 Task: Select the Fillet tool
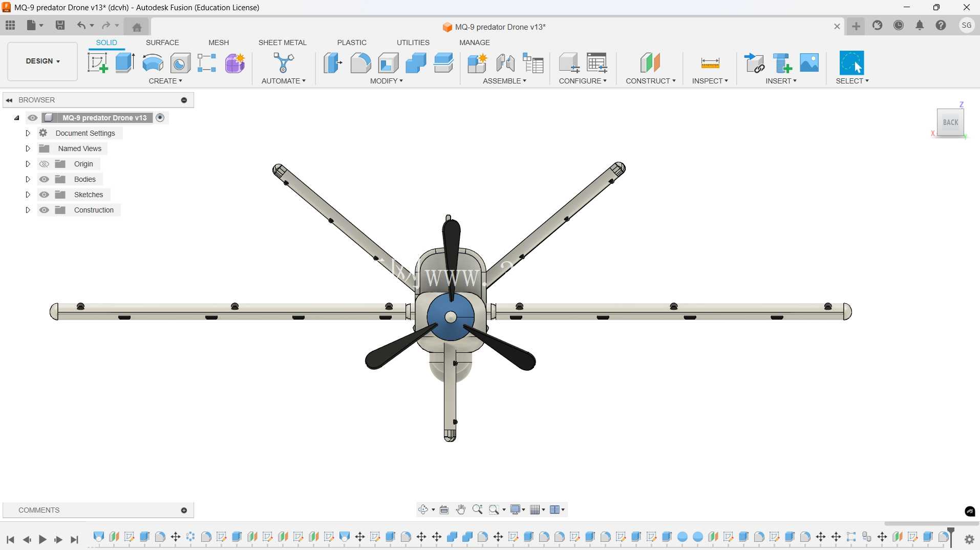[360, 63]
